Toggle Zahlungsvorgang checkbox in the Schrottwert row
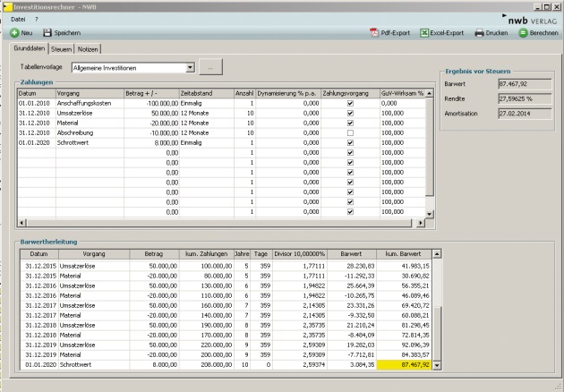The width and height of the screenshot is (564, 392). pos(350,142)
